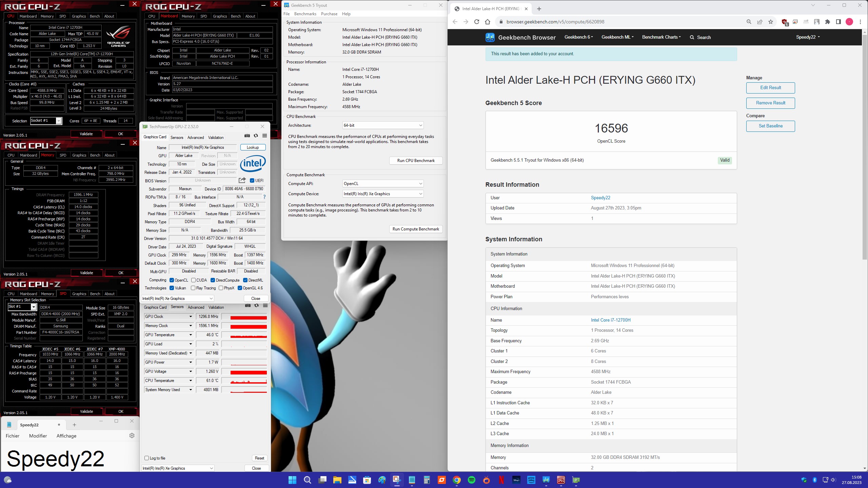868x488 pixels.
Task: Enable Log to file checkbox
Action: pos(147,458)
